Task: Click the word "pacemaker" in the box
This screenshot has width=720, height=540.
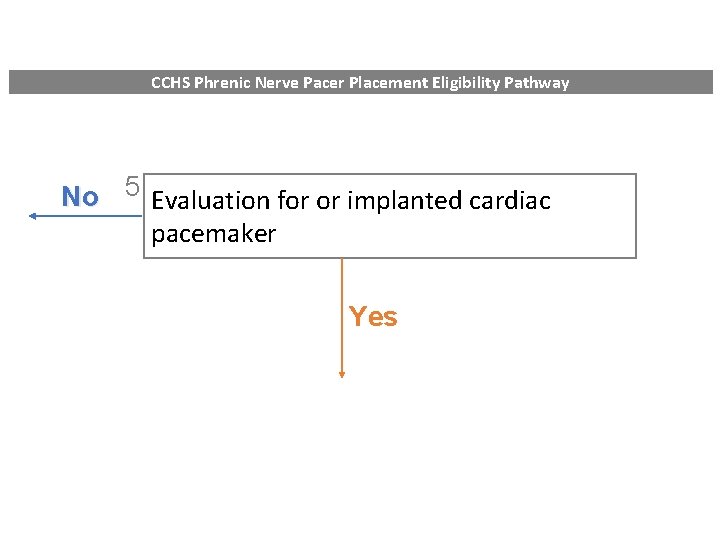Action: click(x=213, y=235)
